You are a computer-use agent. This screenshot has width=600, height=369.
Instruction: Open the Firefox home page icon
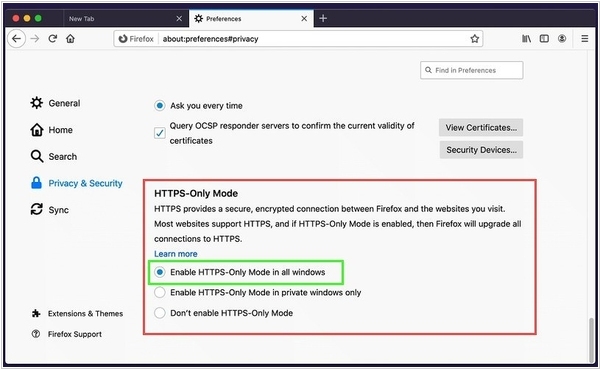[x=70, y=39]
